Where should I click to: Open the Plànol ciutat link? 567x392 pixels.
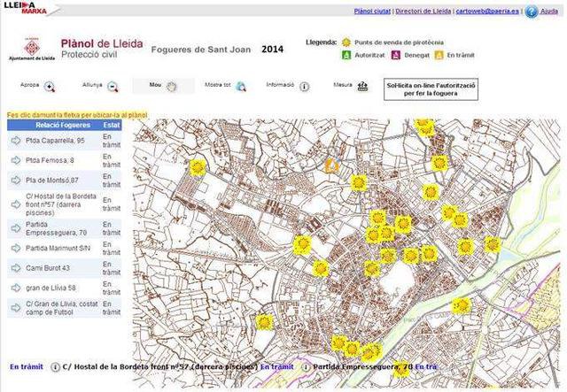point(372,12)
